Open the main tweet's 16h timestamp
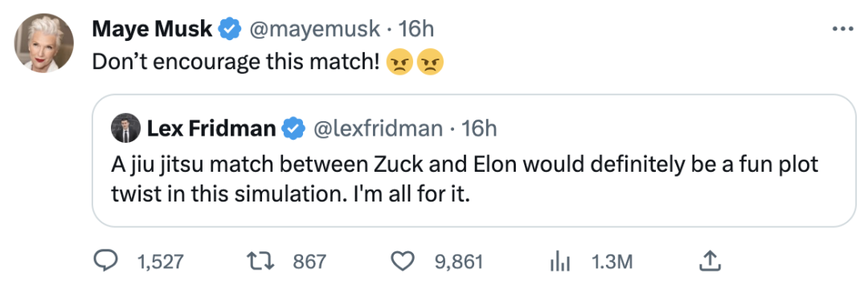868x293 pixels. pos(416,29)
